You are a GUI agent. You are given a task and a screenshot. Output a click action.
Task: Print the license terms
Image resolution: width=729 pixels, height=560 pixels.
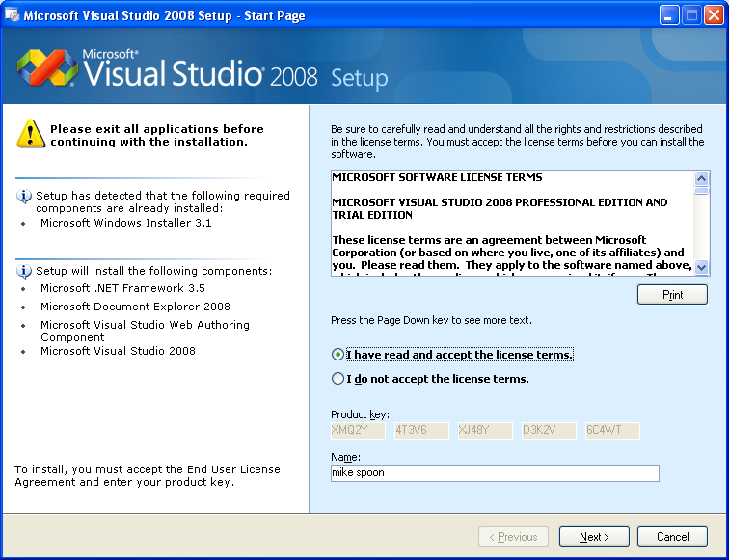tap(672, 295)
